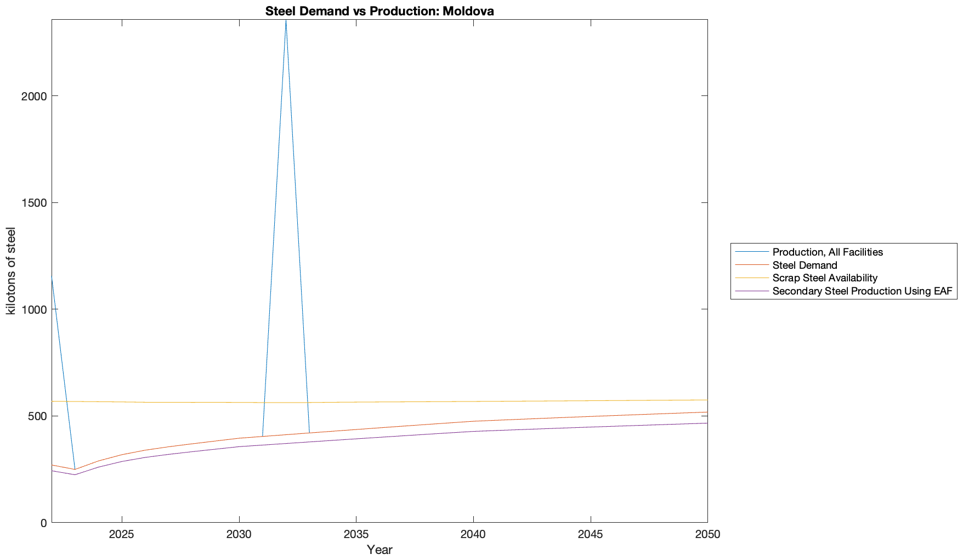Click the orange Steel Demand legend line sample
This screenshot has width=963, height=560.
pyautogui.click(x=751, y=265)
